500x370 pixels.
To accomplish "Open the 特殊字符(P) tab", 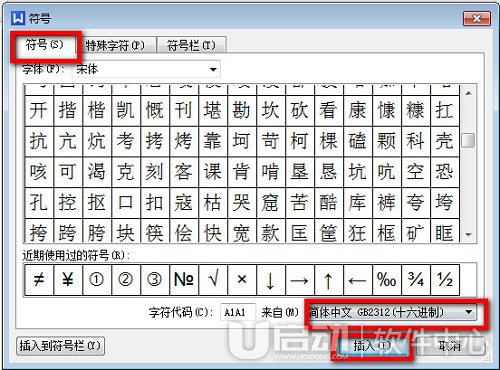I will (x=115, y=45).
